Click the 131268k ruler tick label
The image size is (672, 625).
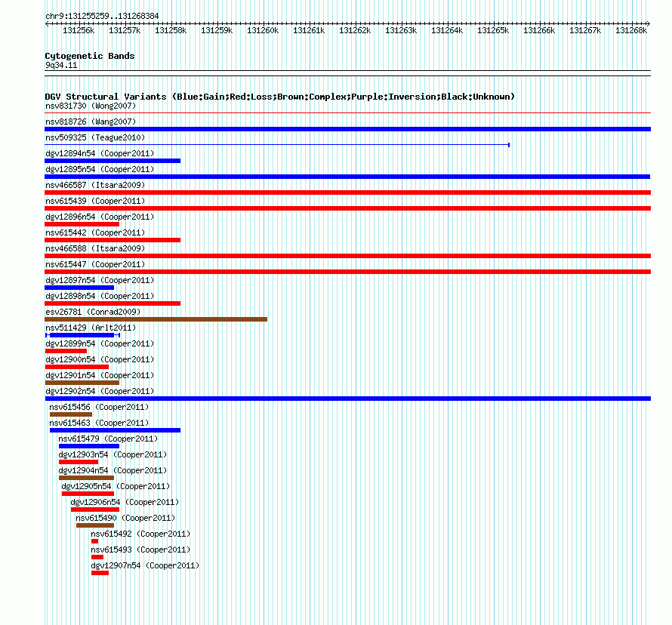[631, 30]
